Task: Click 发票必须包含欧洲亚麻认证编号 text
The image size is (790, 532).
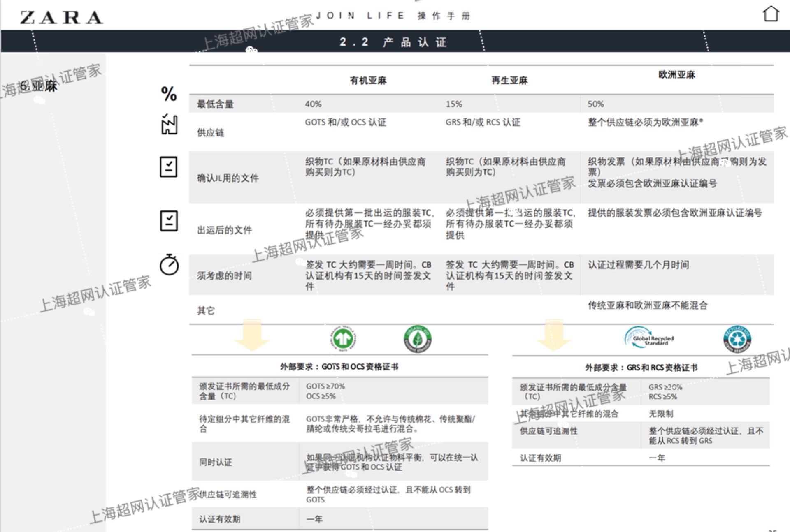Action: [x=652, y=183]
